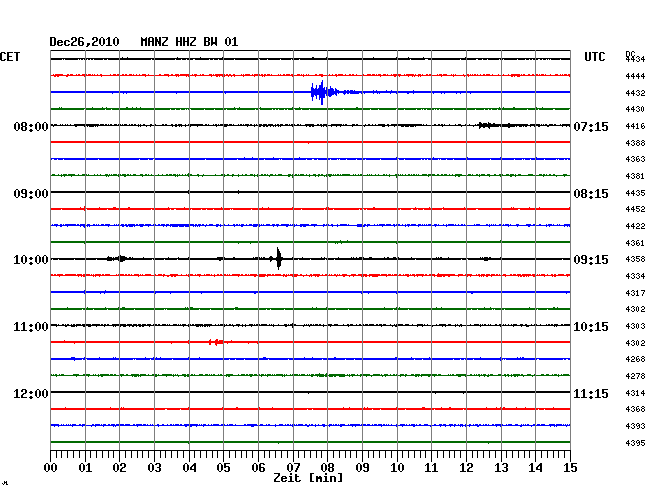This screenshot has width=650, height=494.
Task: Click the station label MANZ HHZ BW 01
Action: [189, 41]
